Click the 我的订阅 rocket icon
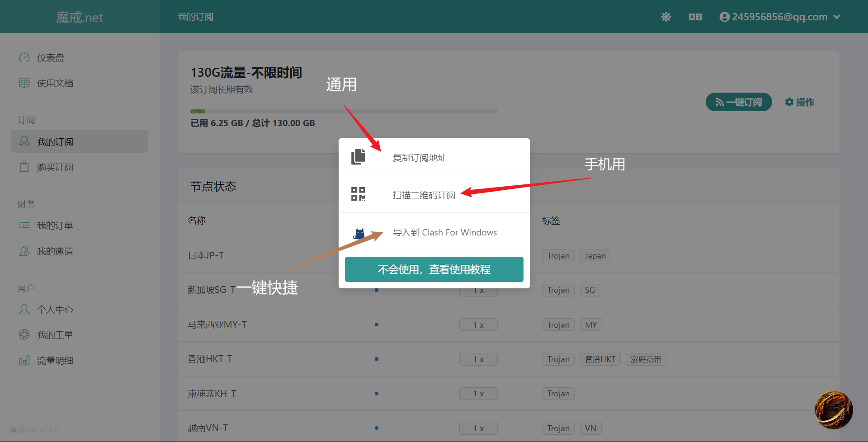The image size is (868, 442). pos(24,141)
